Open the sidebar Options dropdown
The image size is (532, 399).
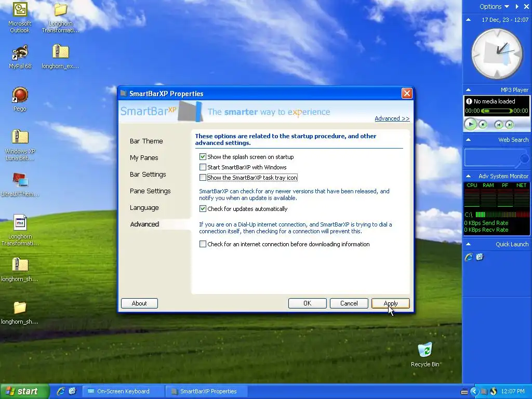[494, 6]
